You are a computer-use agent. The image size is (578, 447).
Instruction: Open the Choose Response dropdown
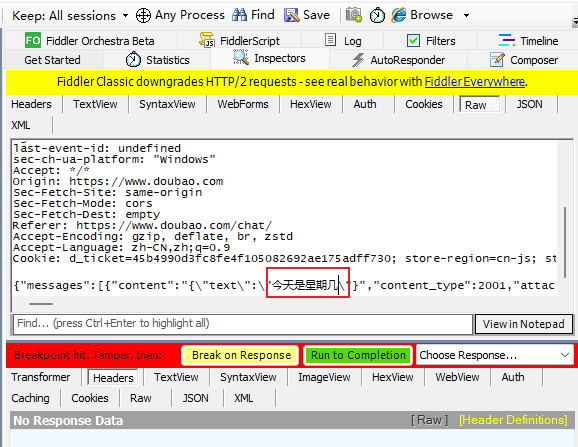coord(495,355)
